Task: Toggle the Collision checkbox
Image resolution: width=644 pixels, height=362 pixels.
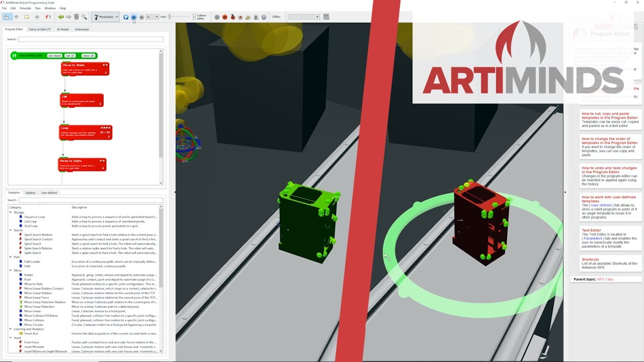Action: coord(194,15)
